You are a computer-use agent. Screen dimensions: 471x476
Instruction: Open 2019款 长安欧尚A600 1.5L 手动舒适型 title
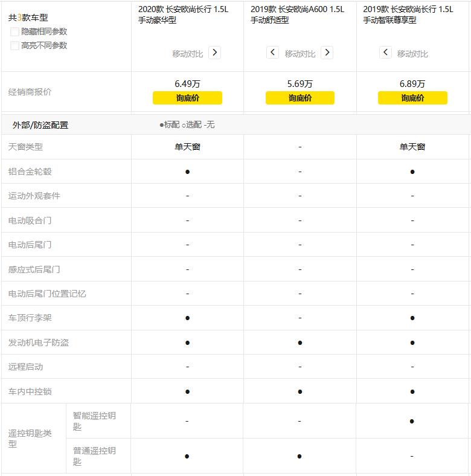click(297, 14)
